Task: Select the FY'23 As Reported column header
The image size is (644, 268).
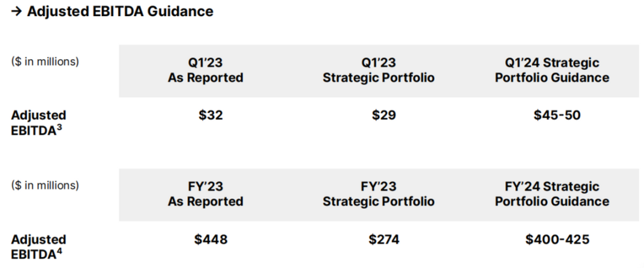Action: (205, 194)
